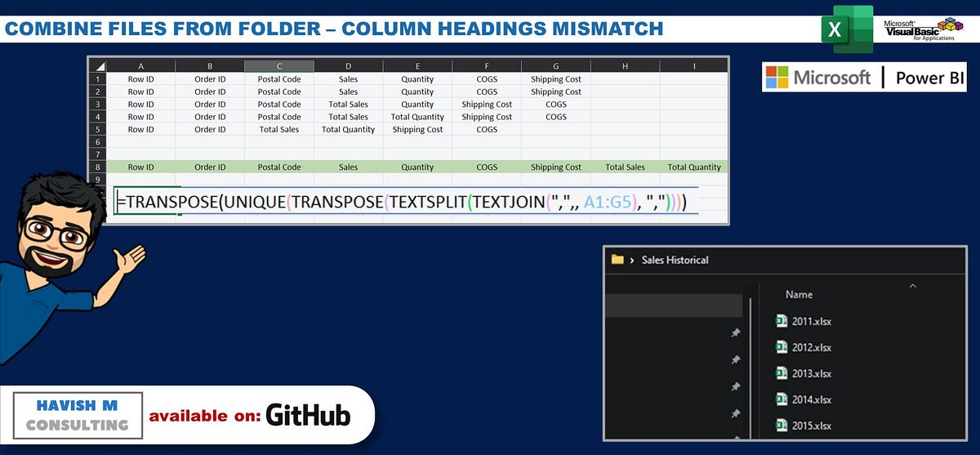Click the Total Sales cell in row 3
Viewport: 980px width, 455px height.
348,105
